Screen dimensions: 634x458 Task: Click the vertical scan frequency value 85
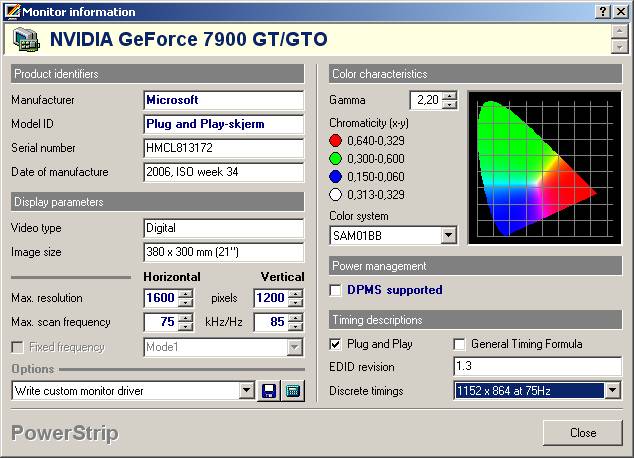(271, 322)
